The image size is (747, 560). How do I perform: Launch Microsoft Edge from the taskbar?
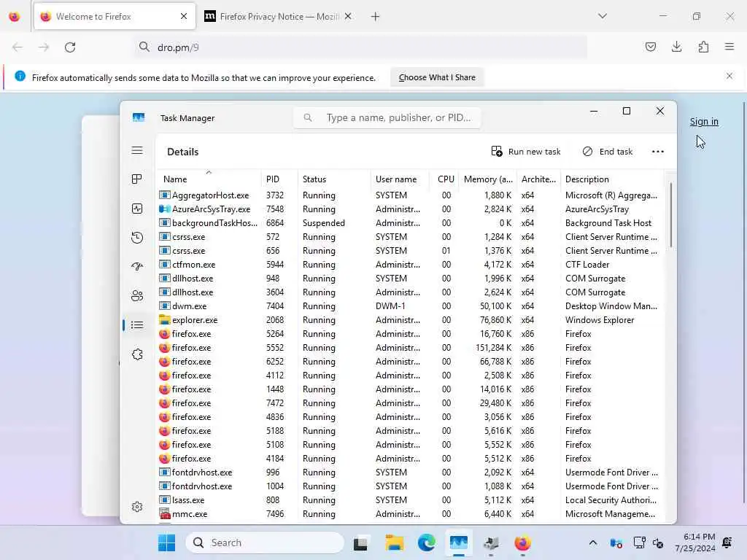pos(426,542)
